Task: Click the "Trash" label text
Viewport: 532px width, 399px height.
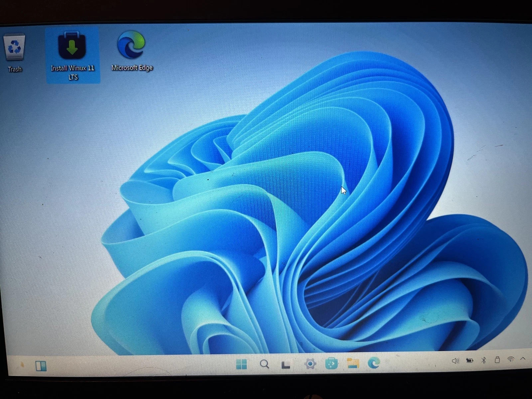Action: (x=15, y=69)
